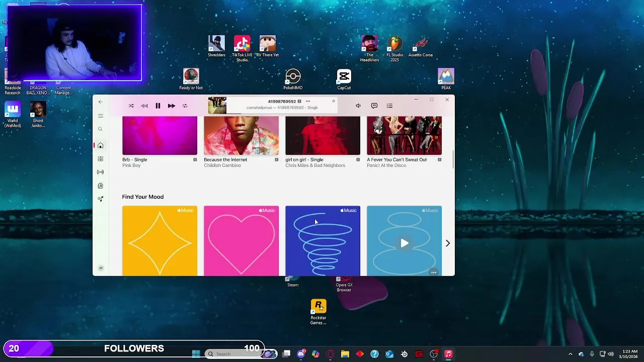This screenshot has width=644, height=362.
Task: Open the Playing Next queue list
Action: click(389, 106)
